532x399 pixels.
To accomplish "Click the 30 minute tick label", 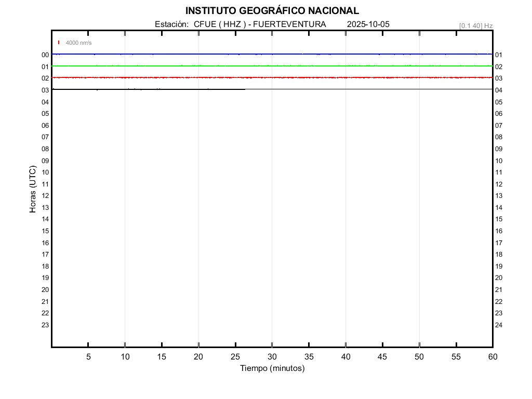I will (x=272, y=356).
